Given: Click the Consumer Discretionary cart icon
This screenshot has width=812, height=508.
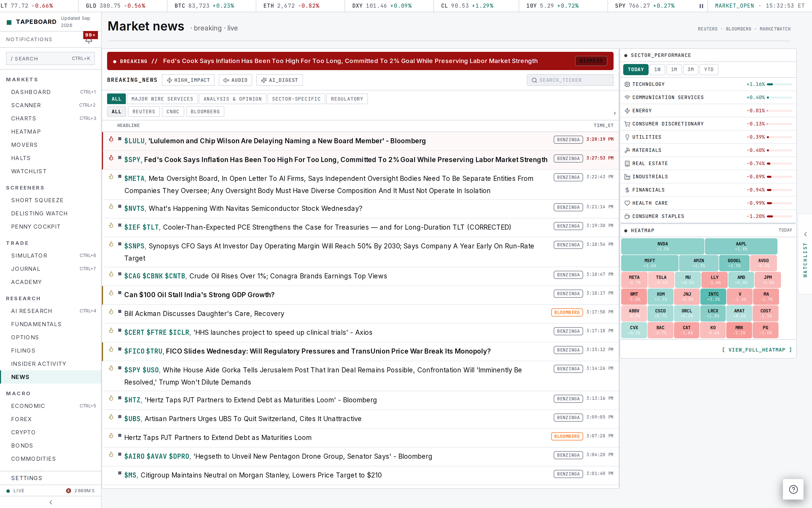Looking at the screenshot, I should point(627,124).
